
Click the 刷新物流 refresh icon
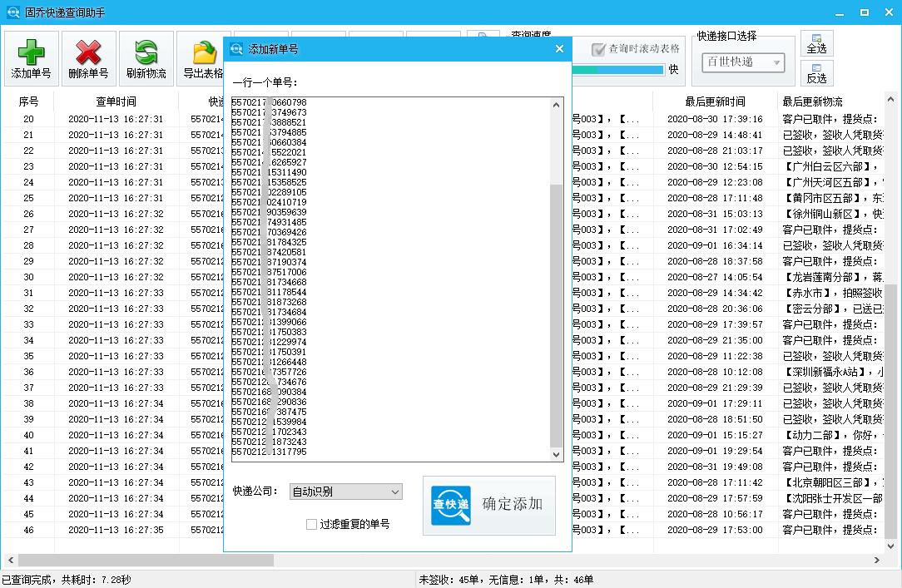[x=146, y=58]
